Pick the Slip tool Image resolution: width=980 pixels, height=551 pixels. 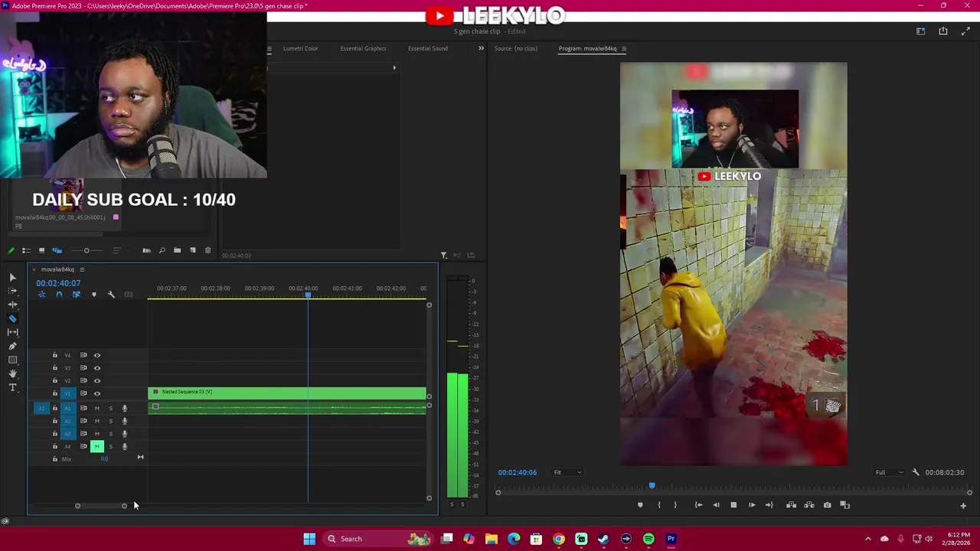click(12, 332)
